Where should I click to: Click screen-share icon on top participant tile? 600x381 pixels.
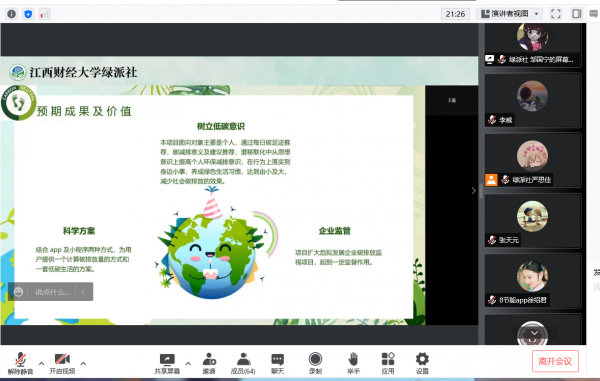[490, 59]
